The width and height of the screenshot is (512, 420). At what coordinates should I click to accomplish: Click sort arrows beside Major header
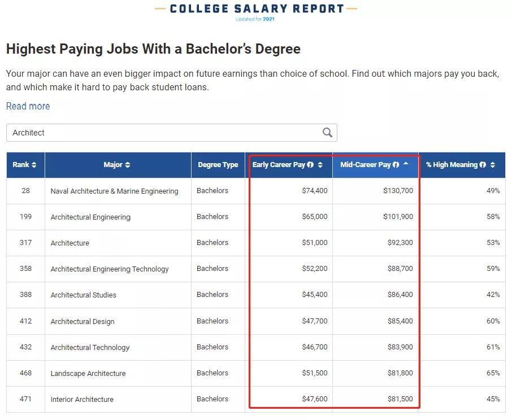point(128,165)
